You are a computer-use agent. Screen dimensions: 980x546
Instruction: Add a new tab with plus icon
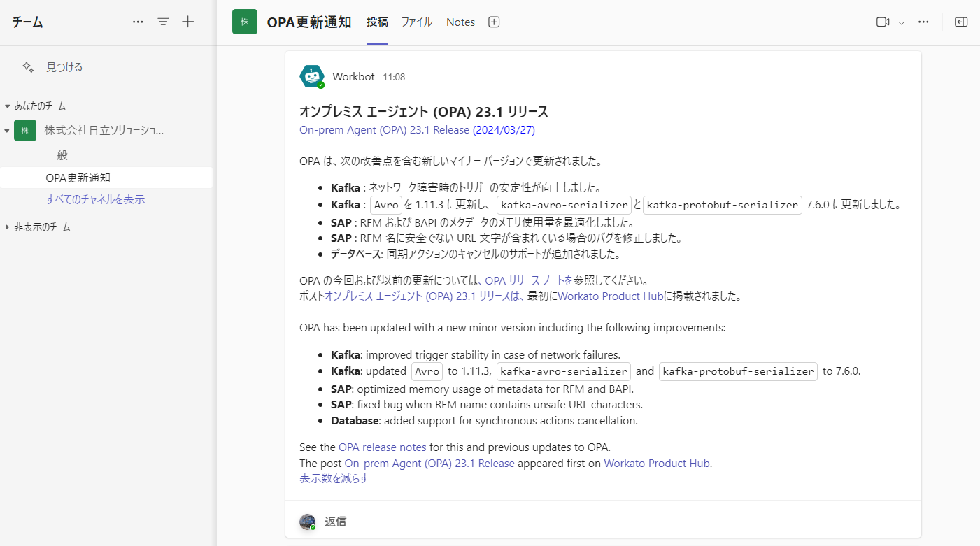click(494, 22)
